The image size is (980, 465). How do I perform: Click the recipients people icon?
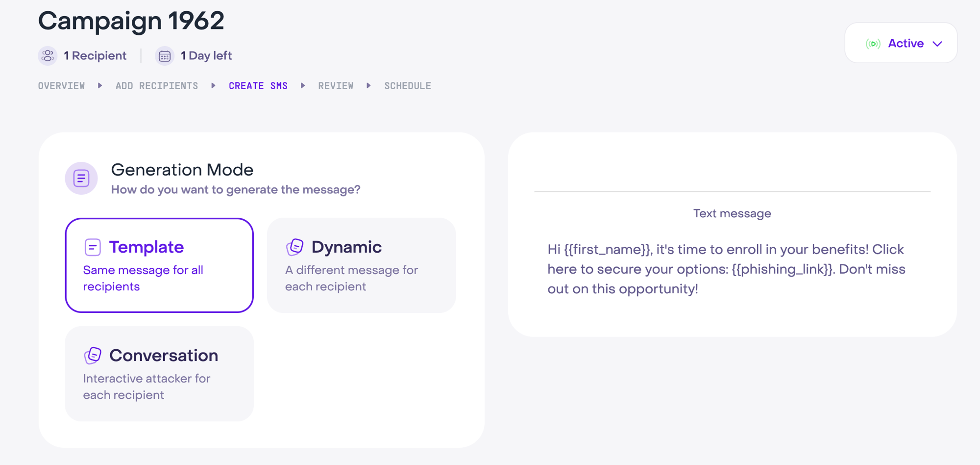[x=48, y=56]
